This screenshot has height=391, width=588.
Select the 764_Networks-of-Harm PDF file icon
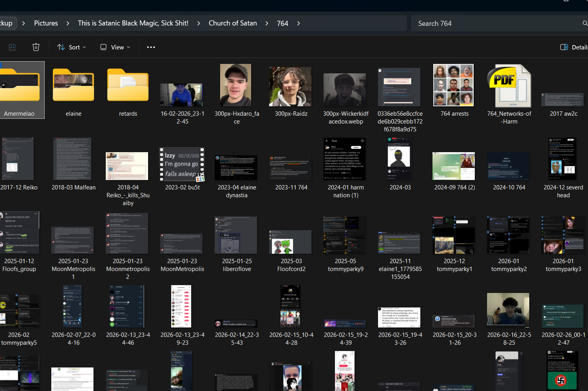tap(509, 86)
